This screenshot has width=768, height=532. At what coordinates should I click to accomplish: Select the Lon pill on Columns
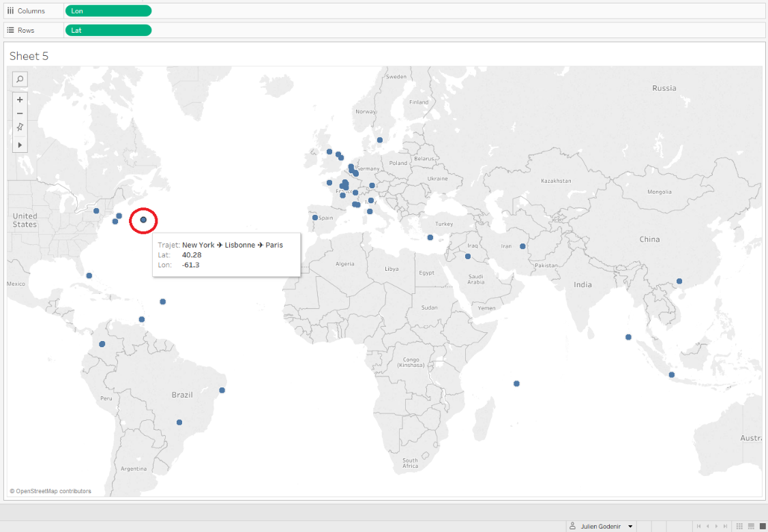point(108,11)
